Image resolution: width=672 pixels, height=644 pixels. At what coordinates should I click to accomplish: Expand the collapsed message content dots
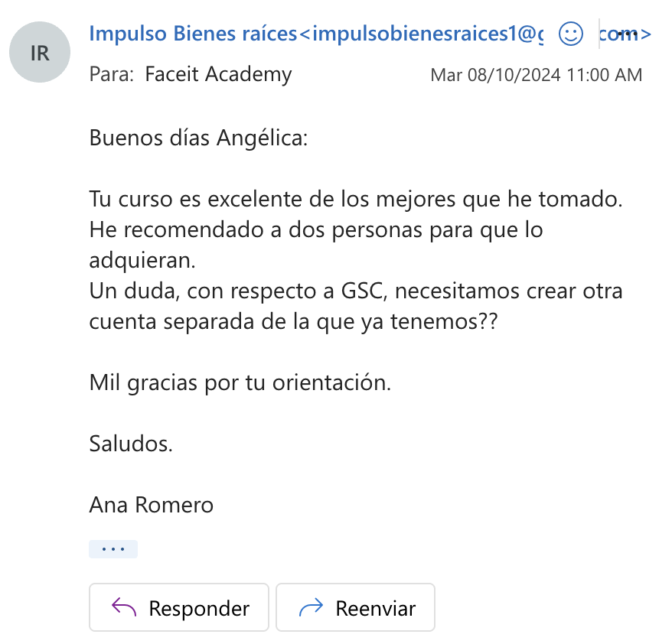pos(113,549)
